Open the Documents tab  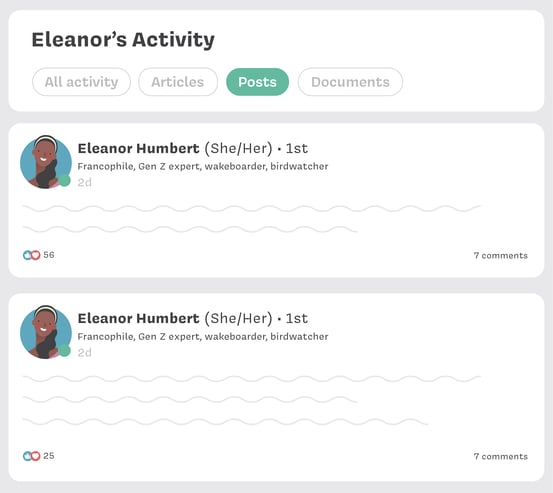point(350,82)
